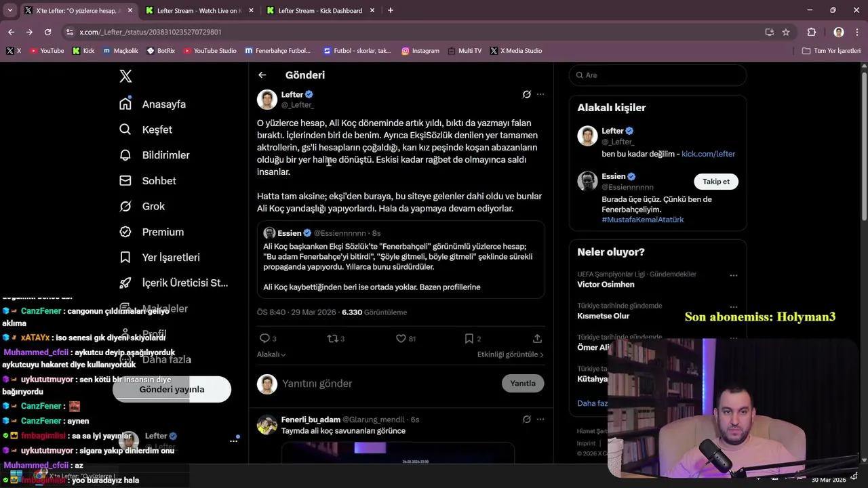This screenshot has height=488, width=868.
Task: Switch to Kick Dashboard tab
Action: tap(320, 10)
